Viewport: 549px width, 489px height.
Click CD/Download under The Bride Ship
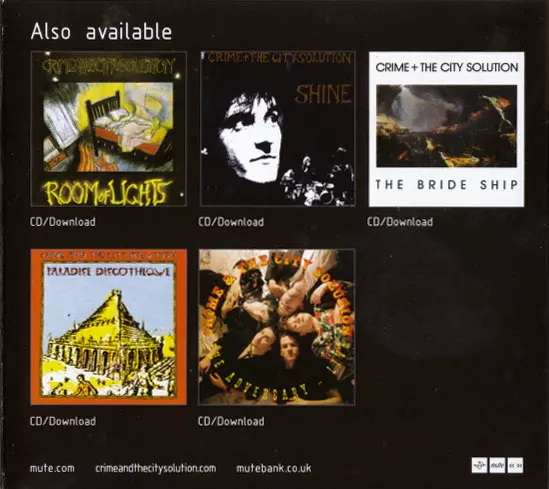[x=400, y=222]
